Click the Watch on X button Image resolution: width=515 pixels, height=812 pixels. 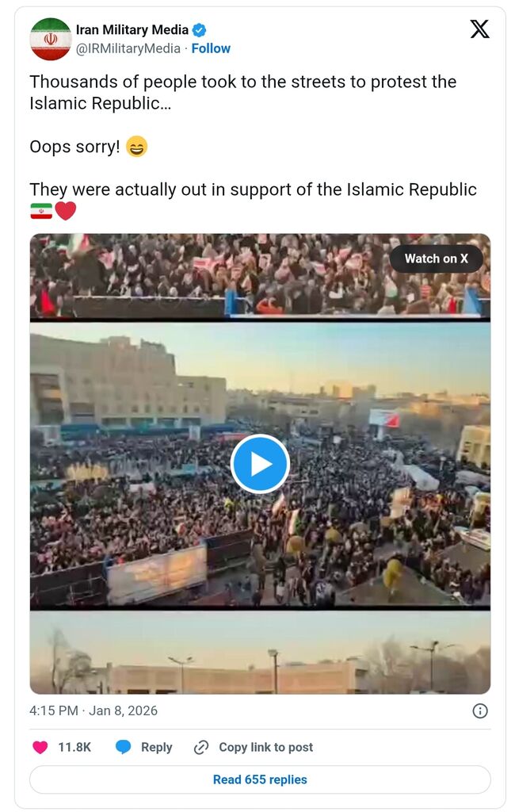(436, 259)
